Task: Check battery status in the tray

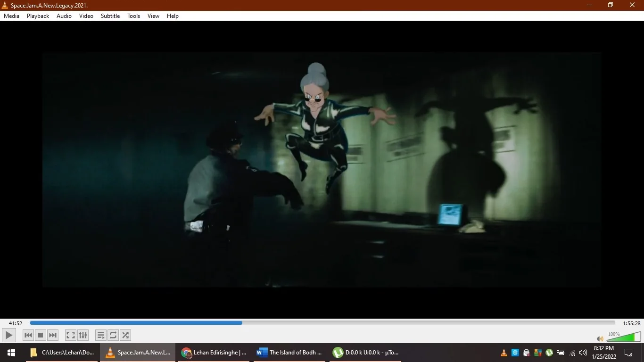Action: coord(561,353)
